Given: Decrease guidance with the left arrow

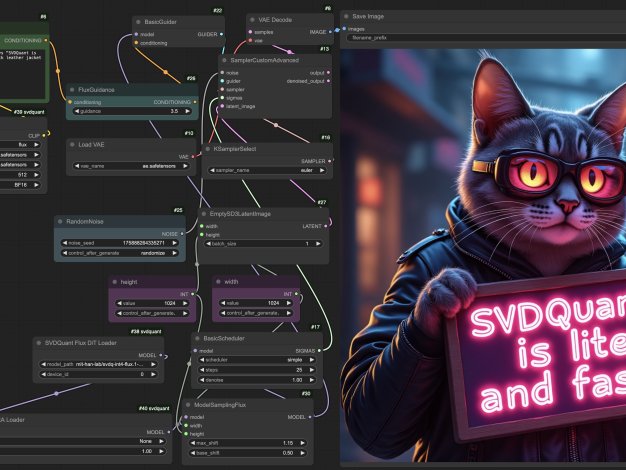Looking at the screenshot, I should click(77, 111).
